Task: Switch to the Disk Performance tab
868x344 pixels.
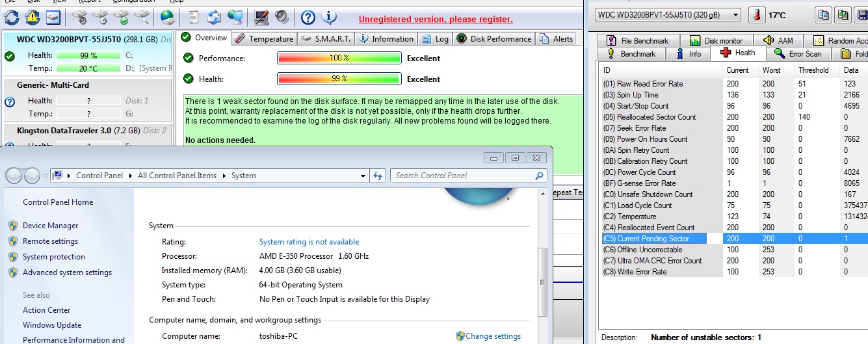Action: pyautogui.click(x=493, y=38)
